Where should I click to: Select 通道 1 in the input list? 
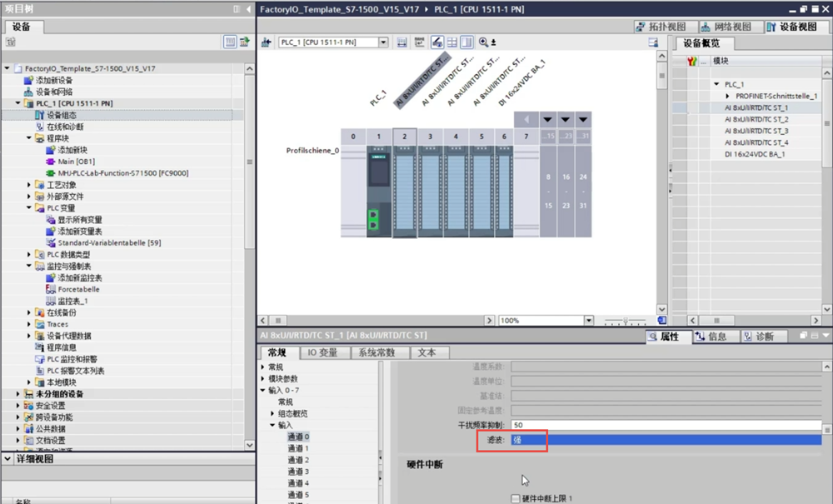pos(298,448)
